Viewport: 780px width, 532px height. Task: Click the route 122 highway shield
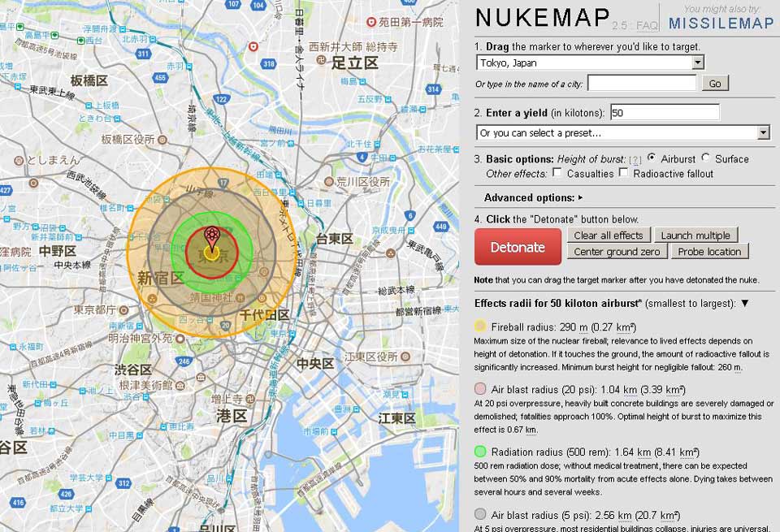(x=221, y=98)
